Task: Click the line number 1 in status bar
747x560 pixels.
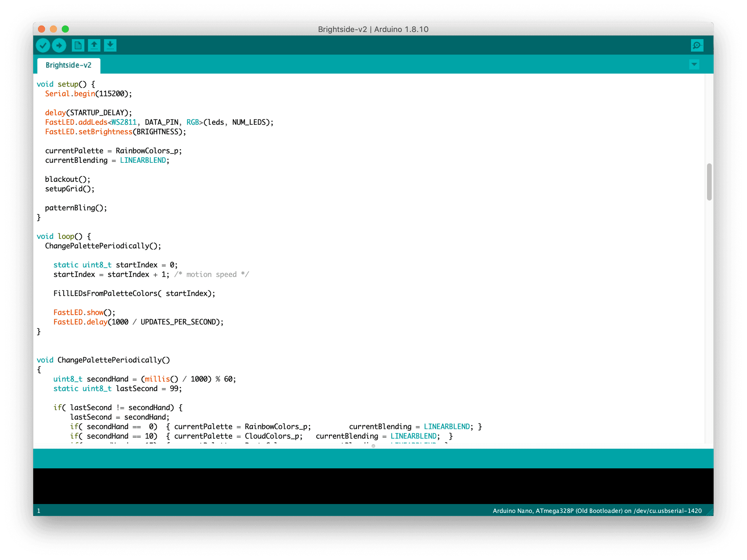Action: (x=38, y=511)
